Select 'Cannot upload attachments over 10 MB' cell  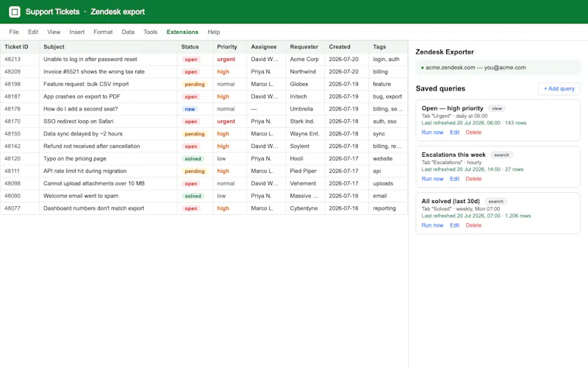tap(108, 183)
